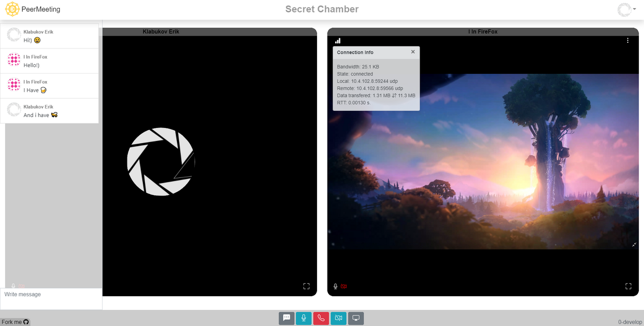Open the user avatar dropdown menu

coord(627,10)
